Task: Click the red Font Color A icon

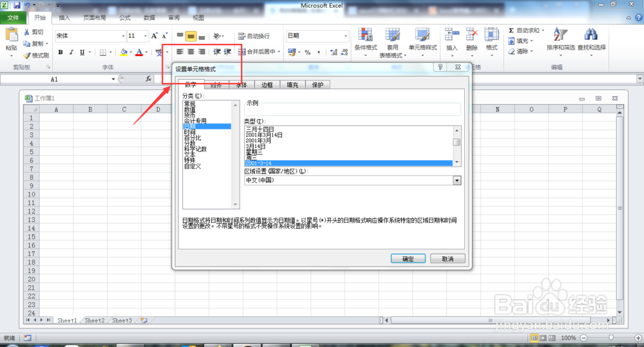Action: pyautogui.click(x=139, y=52)
